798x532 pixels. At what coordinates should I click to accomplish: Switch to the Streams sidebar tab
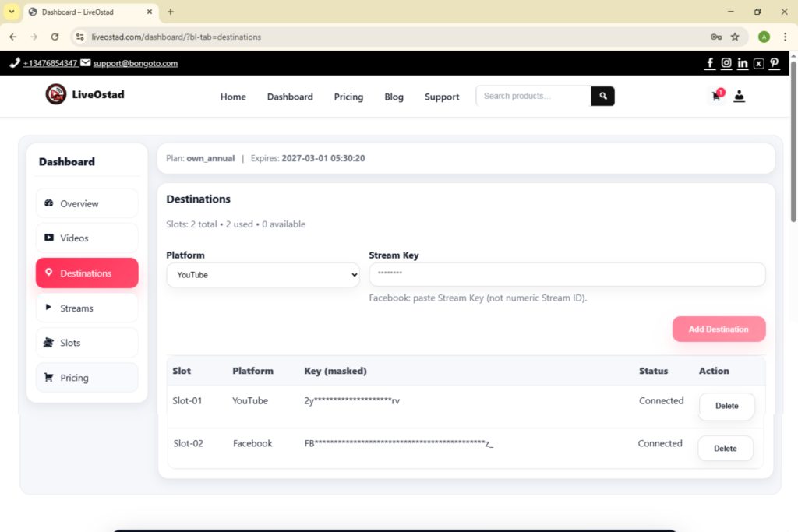pyautogui.click(x=87, y=308)
